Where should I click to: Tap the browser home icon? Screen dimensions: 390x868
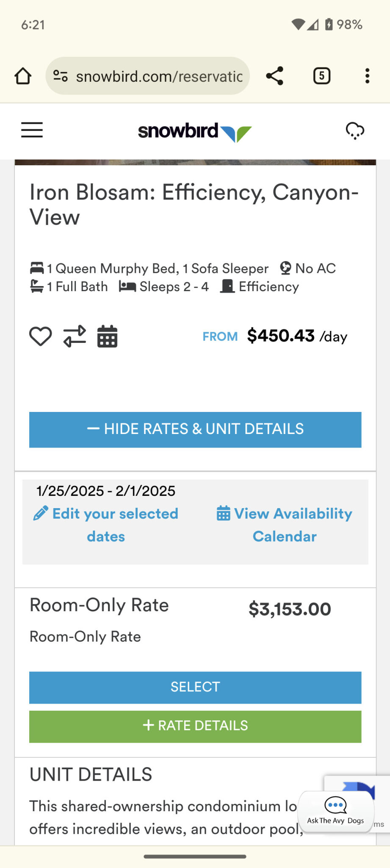click(23, 76)
